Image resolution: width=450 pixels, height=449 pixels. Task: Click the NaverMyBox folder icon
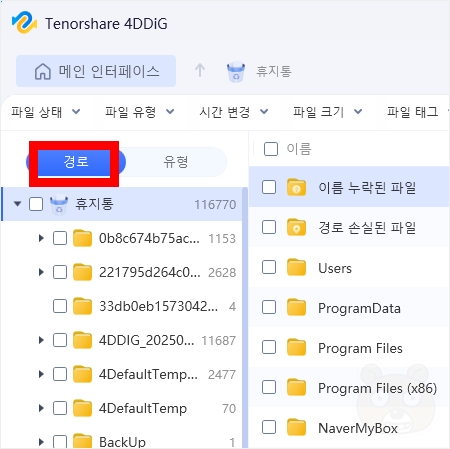pos(296,427)
